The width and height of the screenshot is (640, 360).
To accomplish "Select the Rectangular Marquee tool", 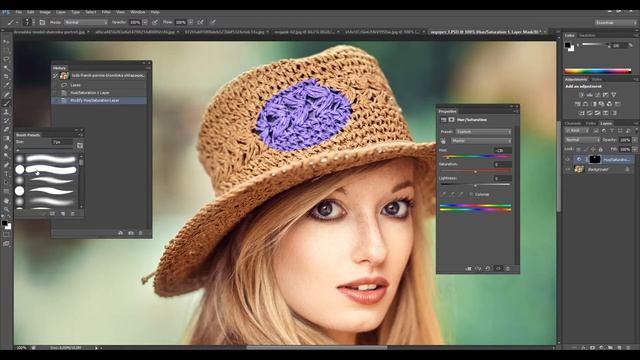I will [x=6, y=50].
